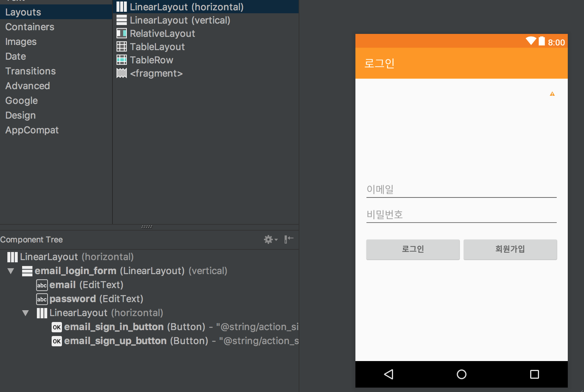
Task: Click the fragment palette icon
Action: click(122, 73)
